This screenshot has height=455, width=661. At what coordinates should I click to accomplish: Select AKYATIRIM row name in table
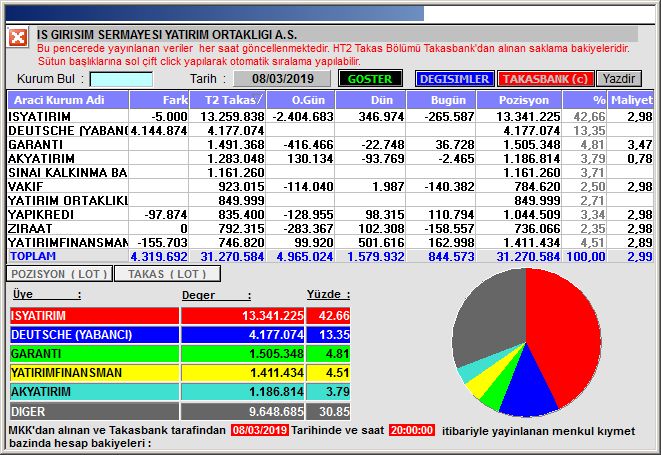(41, 159)
